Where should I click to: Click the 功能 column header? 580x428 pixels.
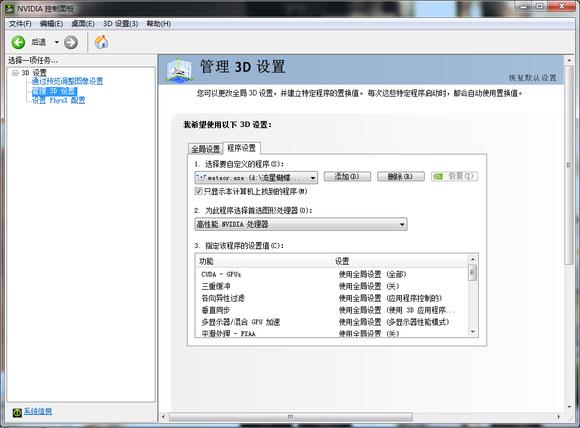(x=264, y=261)
